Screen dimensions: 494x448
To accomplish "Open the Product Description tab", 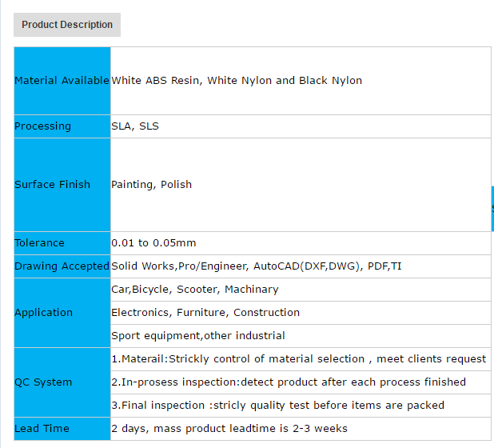I will (x=67, y=25).
